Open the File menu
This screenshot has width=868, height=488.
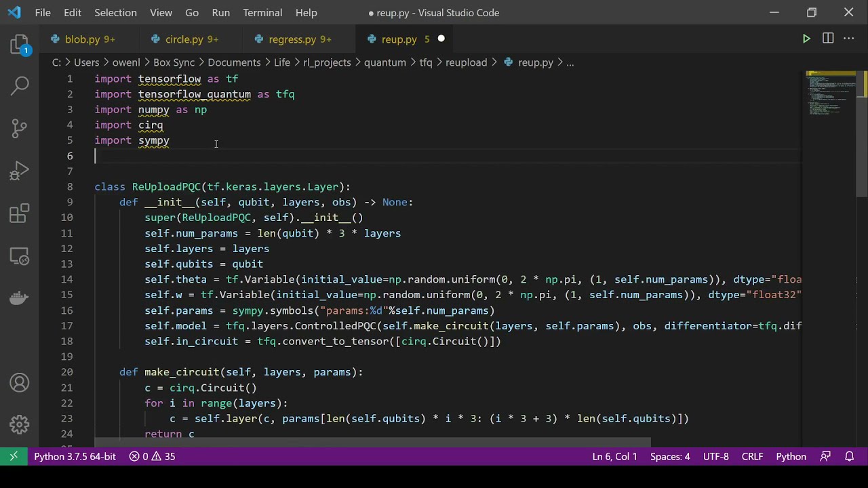[43, 12]
